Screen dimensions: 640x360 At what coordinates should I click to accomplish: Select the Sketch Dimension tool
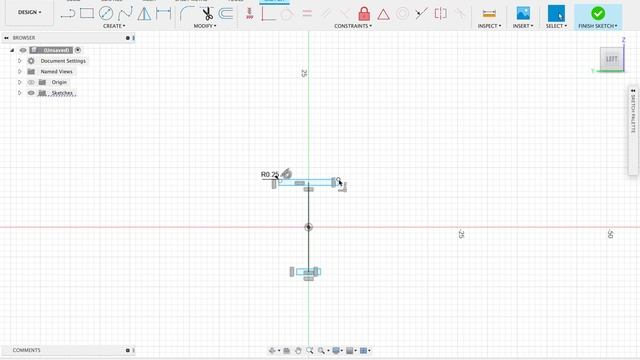tap(163, 13)
